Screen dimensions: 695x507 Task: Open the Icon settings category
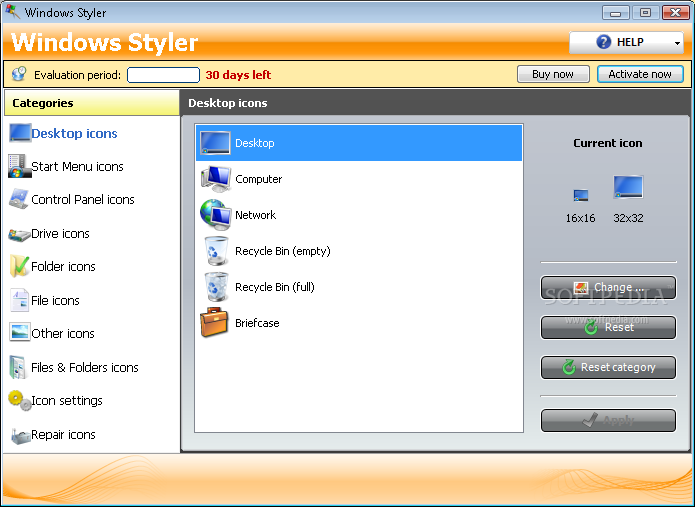(x=67, y=401)
